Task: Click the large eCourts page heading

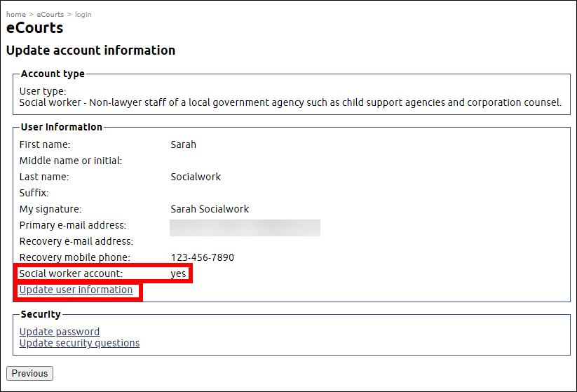Action: (35, 28)
